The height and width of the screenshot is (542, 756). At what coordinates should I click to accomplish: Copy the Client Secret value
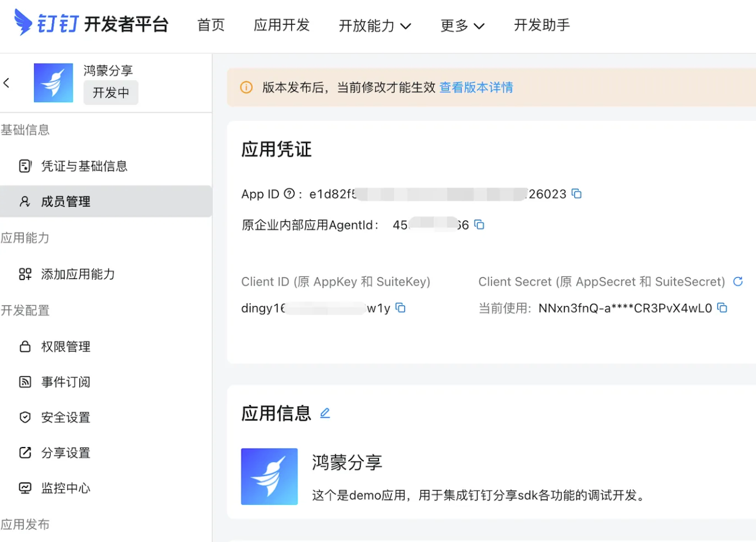tap(722, 308)
